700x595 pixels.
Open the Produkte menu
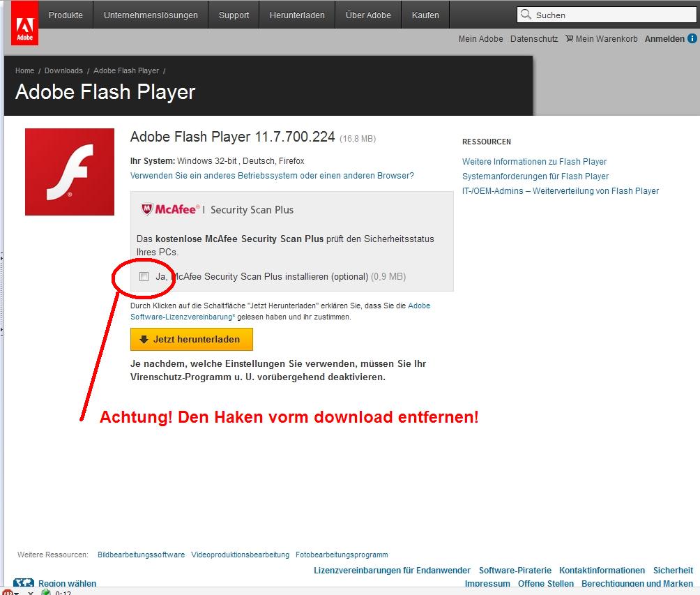coord(66,15)
